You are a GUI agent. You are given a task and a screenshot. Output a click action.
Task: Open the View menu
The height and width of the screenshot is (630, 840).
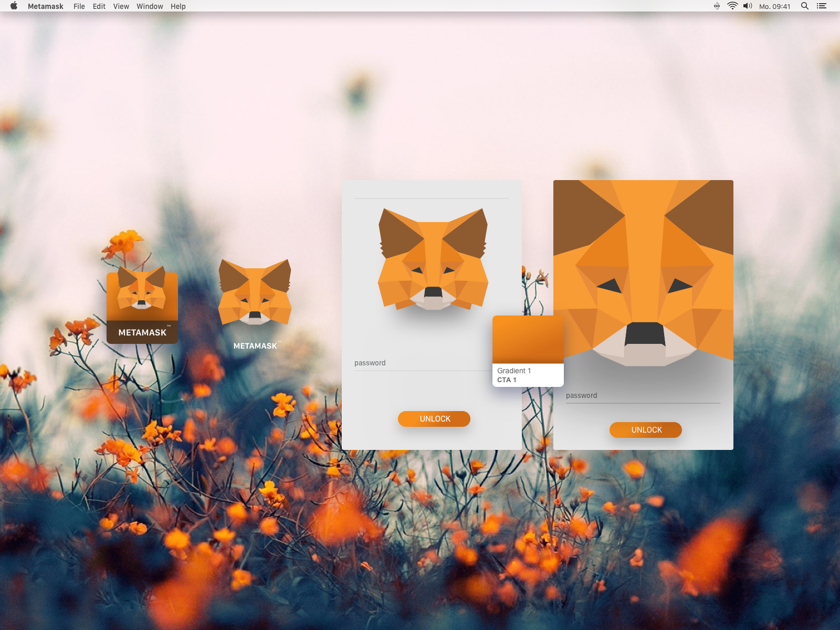(121, 6)
